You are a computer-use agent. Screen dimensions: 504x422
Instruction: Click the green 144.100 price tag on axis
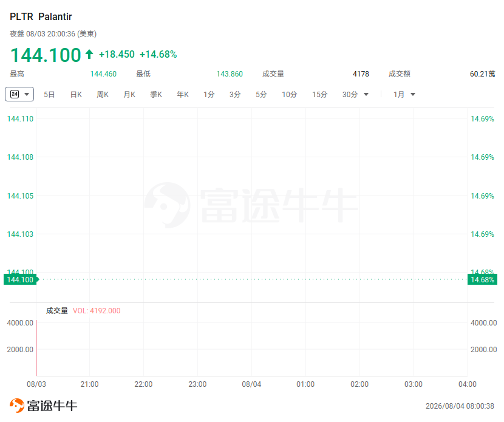coord(20,280)
